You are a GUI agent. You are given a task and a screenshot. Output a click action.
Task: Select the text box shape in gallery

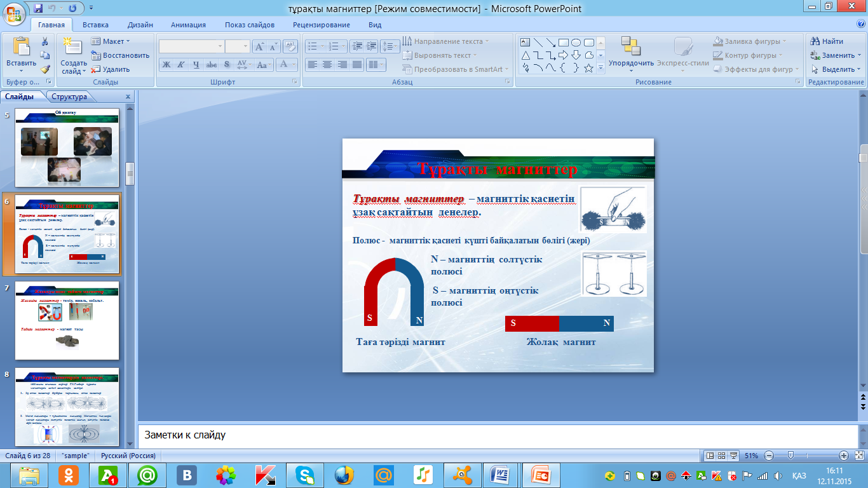[x=526, y=43]
